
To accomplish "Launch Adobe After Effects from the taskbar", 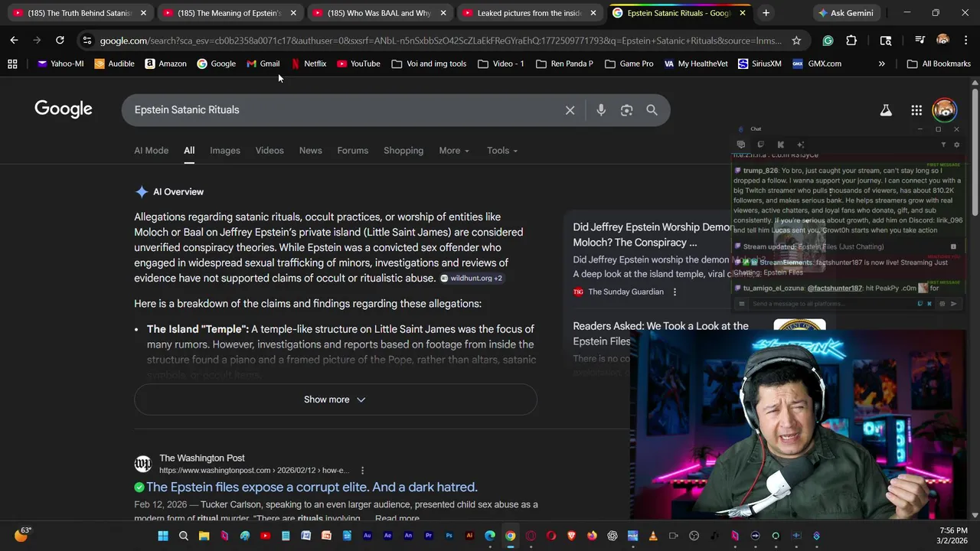I will tap(388, 536).
